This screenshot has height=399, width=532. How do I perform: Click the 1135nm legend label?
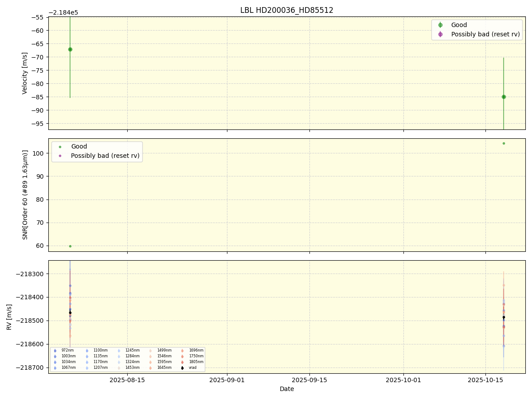pos(100,356)
